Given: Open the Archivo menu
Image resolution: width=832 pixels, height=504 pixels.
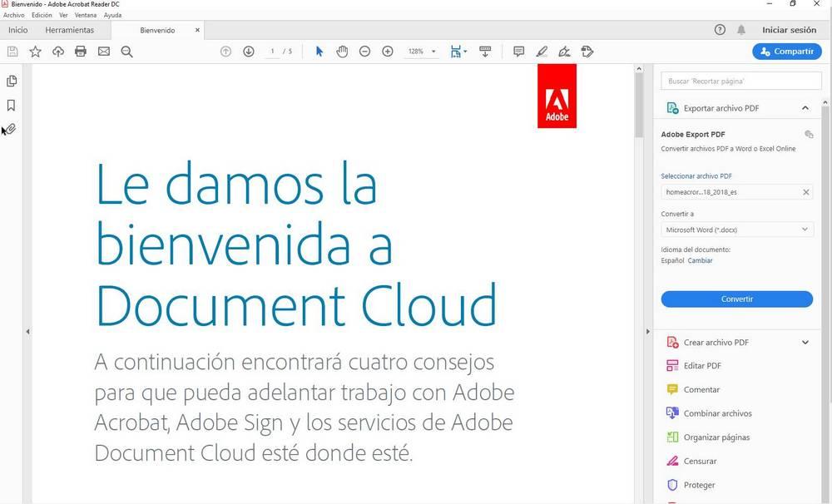Looking at the screenshot, I should 14,15.
